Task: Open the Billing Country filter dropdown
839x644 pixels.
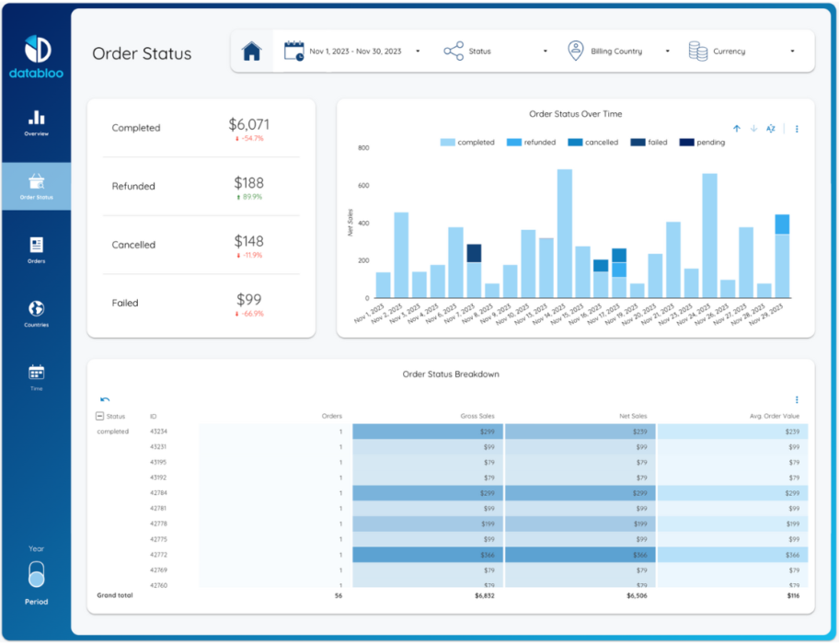Action: coord(615,51)
